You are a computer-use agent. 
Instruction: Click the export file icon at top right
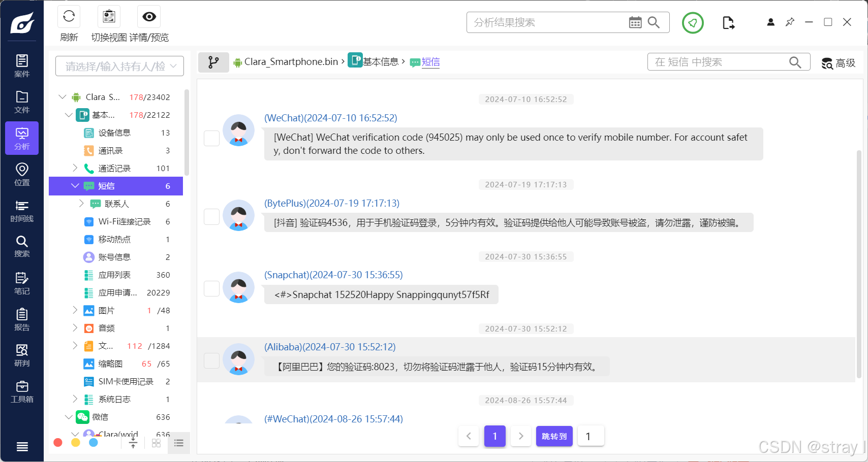(728, 22)
